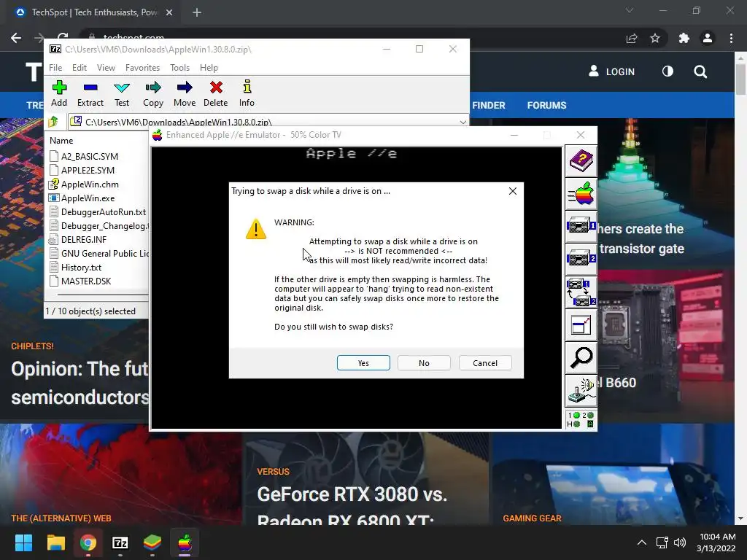Image resolution: width=747 pixels, height=560 pixels.
Task: Select History.txt file
Action: tap(81, 267)
